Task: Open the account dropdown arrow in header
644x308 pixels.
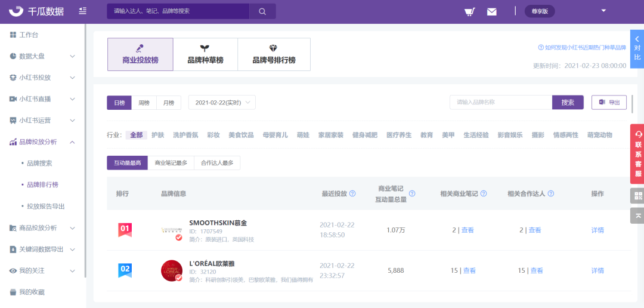Action: 603,11
